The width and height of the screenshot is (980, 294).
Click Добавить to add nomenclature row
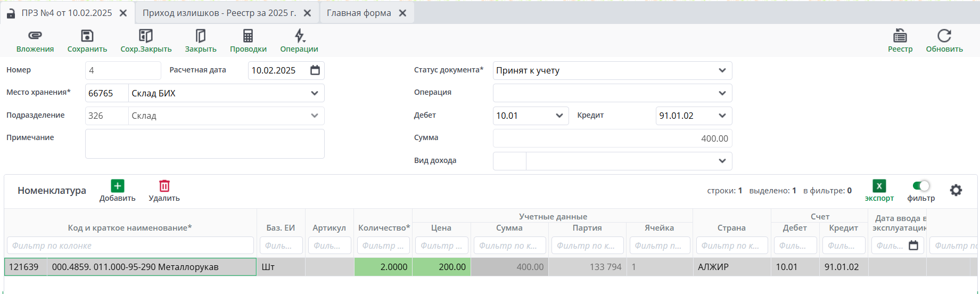117,191
